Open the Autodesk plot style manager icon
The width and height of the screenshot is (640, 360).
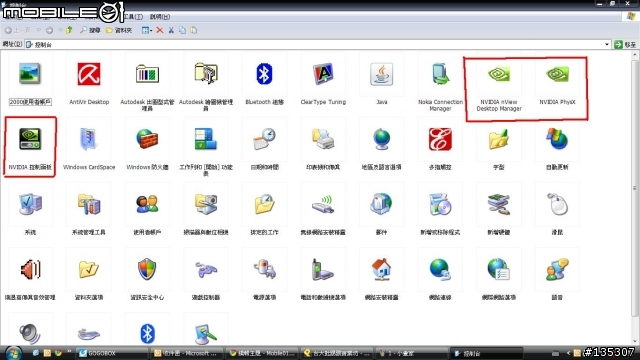click(x=147, y=75)
